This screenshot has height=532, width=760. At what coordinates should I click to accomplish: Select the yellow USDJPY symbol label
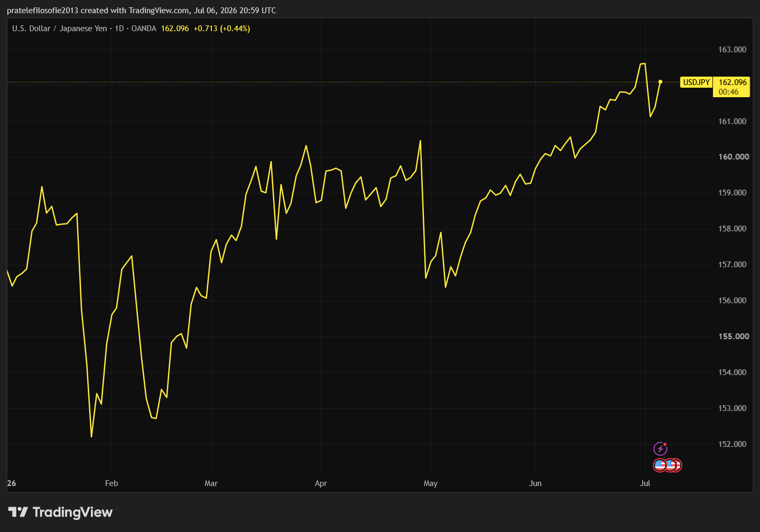(696, 82)
